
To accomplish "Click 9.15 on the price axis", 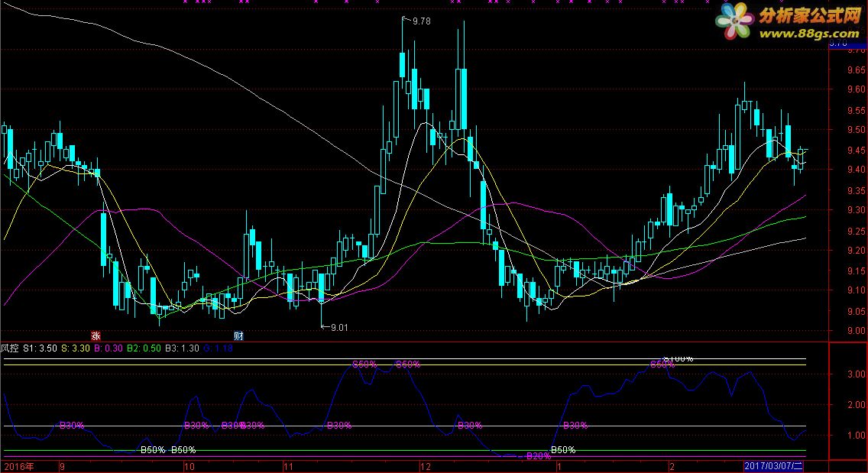I will tap(857, 271).
